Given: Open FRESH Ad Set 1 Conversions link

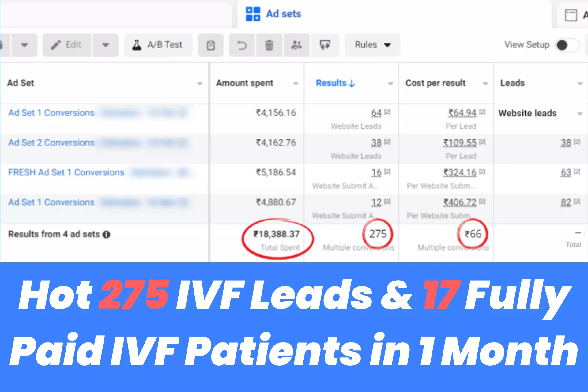Looking at the screenshot, I should point(66,172).
